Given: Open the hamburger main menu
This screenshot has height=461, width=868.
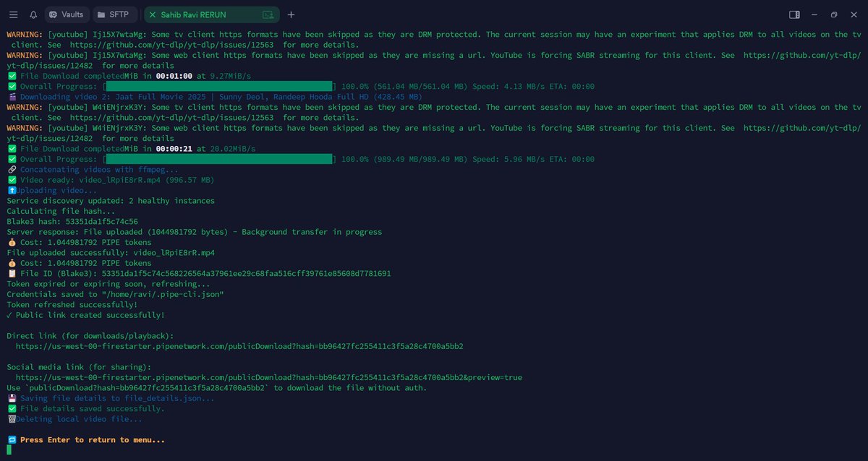Looking at the screenshot, I should coord(14,14).
